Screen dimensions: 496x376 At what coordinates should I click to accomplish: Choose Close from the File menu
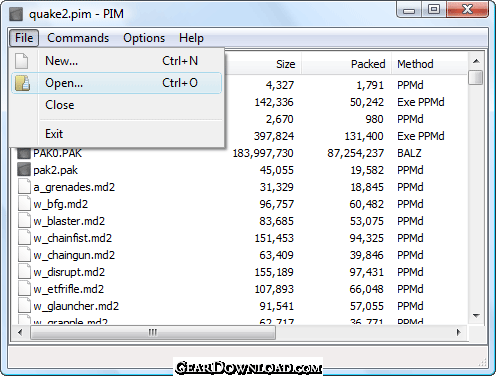(x=117, y=105)
